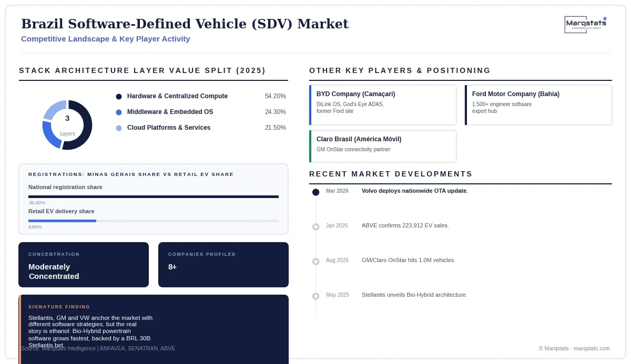Click the 21.50% value
The width and height of the screenshot is (631, 364).
pyautogui.click(x=276, y=128)
